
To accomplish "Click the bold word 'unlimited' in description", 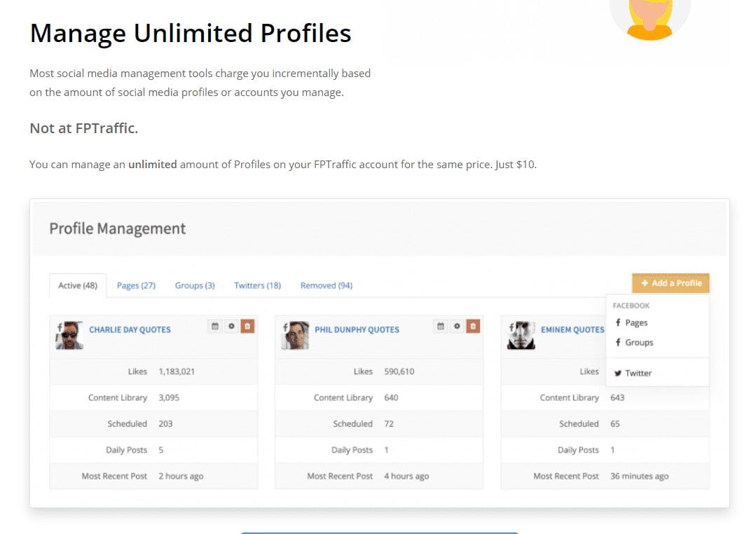I will pyautogui.click(x=152, y=165).
